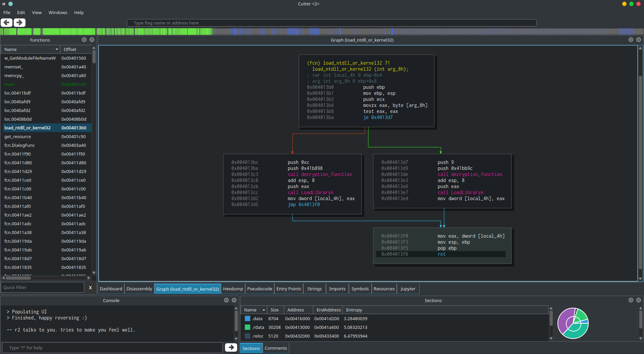Screen dimensions: 644x354
Task: Click the address input field at the top
Action: click(x=331, y=23)
